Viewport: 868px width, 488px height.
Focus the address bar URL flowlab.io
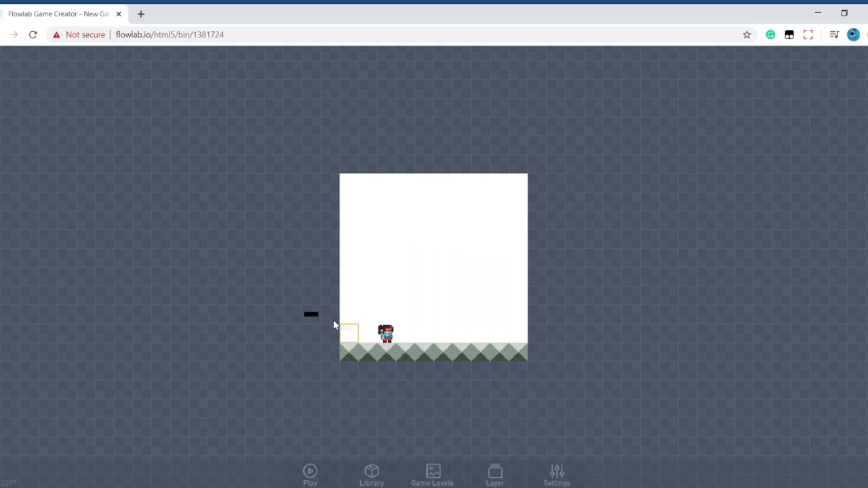tap(170, 35)
